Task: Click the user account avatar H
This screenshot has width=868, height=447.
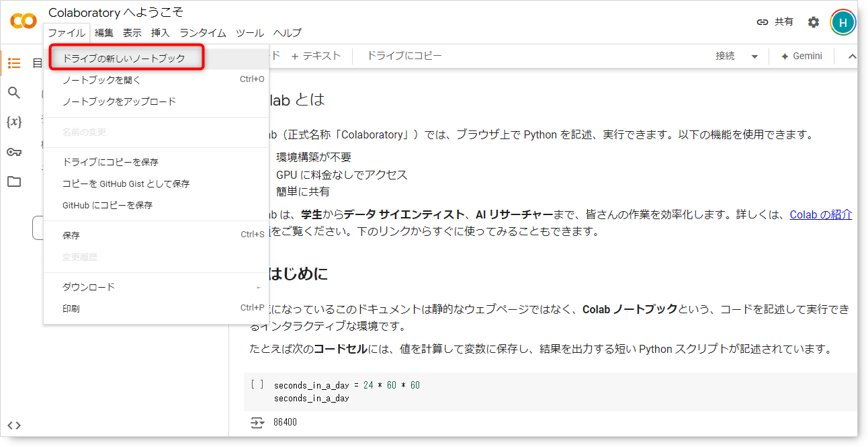Action: click(843, 22)
